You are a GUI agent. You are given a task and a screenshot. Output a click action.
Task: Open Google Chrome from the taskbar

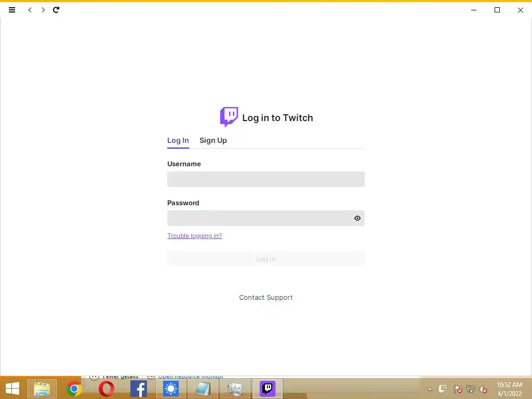click(74, 389)
